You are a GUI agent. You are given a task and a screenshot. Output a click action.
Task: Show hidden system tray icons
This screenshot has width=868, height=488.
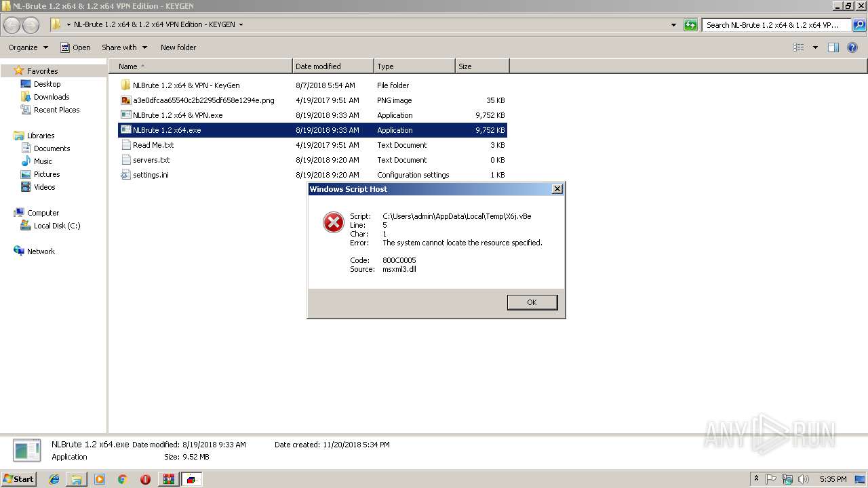(756, 479)
